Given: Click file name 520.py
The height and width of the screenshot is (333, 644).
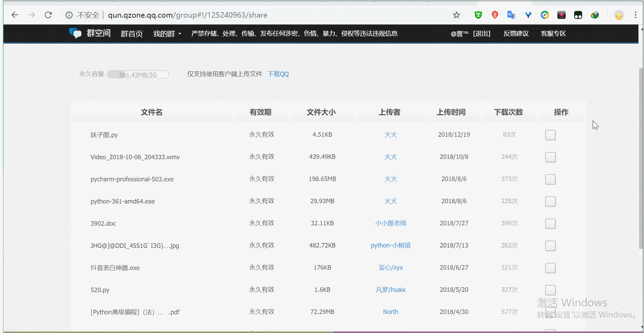Looking at the screenshot, I should click(x=100, y=290).
